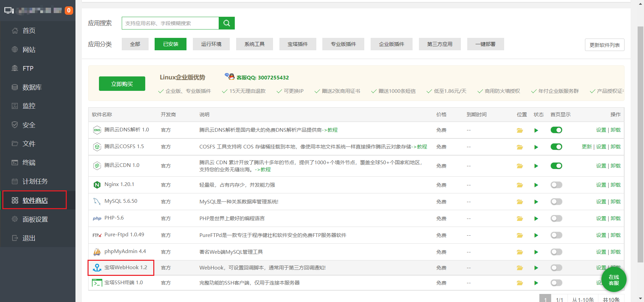Click 卸载 for phpMyAdmin 4.4

(615, 252)
